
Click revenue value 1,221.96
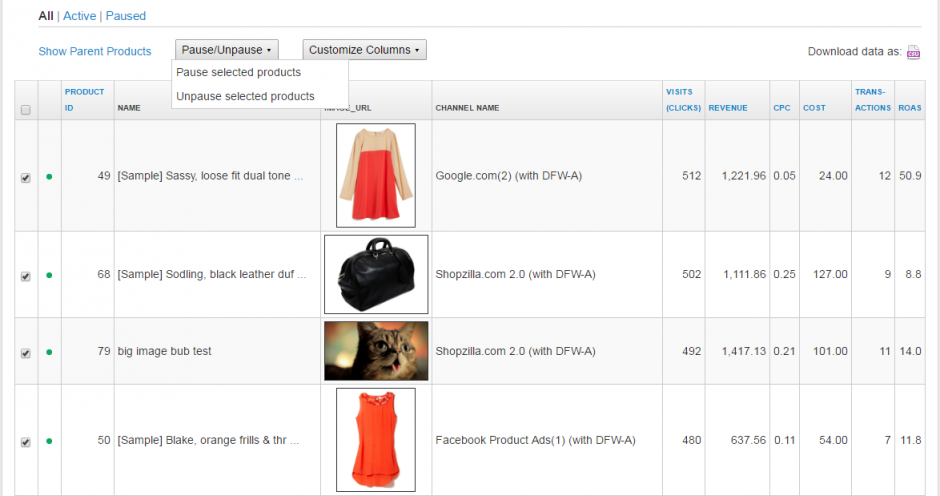tap(743, 176)
